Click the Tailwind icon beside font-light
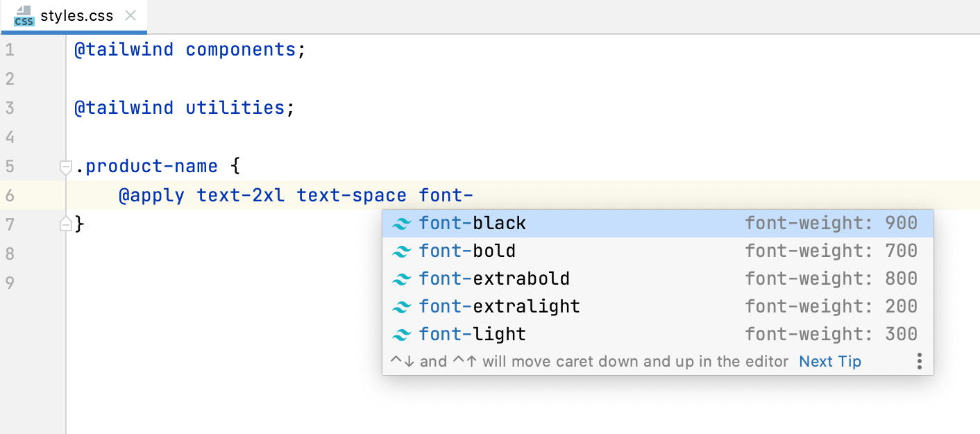980x434 pixels. pyautogui.click(x=401, y=335)
